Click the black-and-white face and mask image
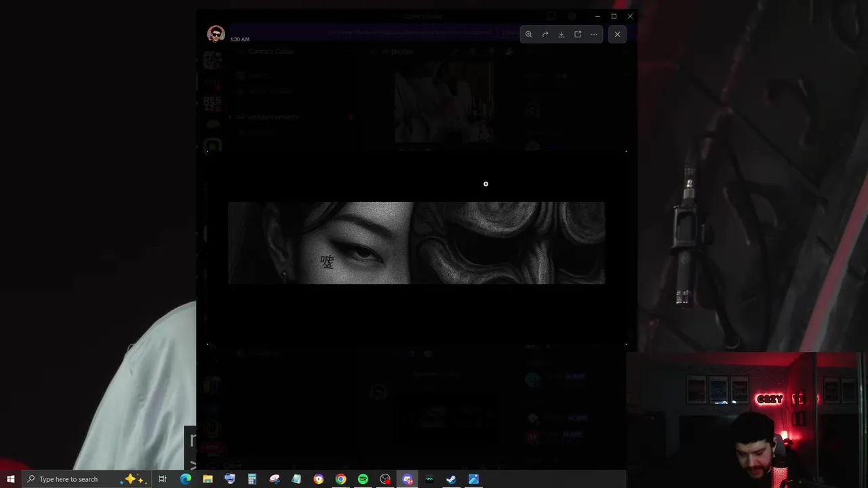The height and width of the screenshot is (488, 868). tap(416, 243)
